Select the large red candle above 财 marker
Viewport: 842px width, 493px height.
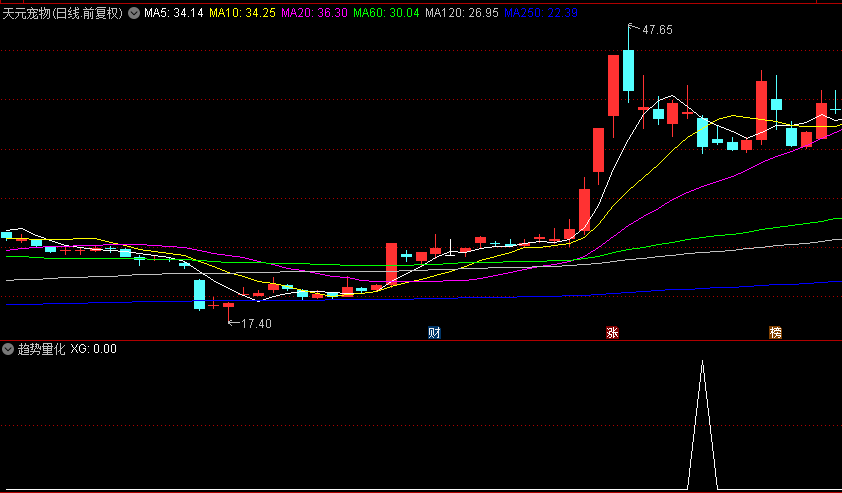click(391, 263)
